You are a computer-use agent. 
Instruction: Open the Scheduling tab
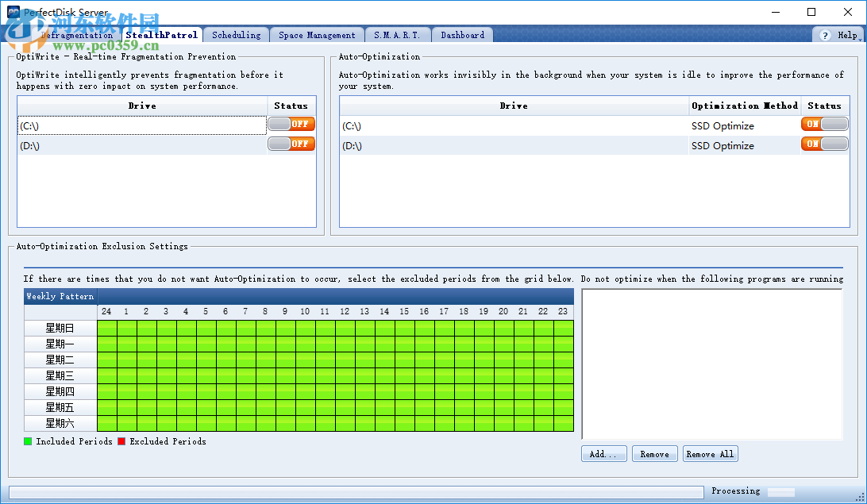[235, 34]
